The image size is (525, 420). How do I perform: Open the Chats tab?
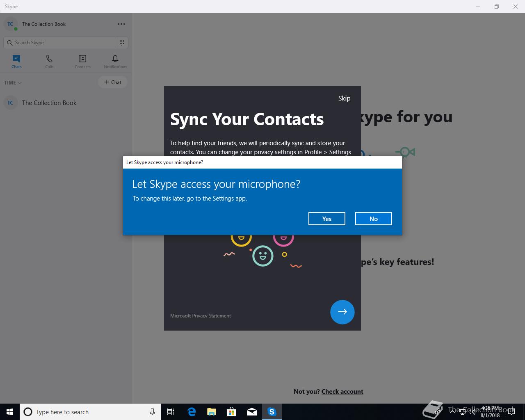(x=16, y=62)
